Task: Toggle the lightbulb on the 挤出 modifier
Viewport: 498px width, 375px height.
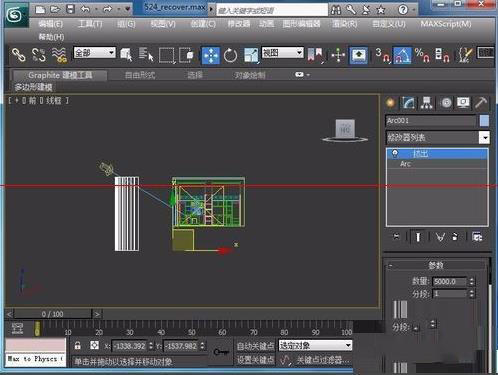Action: click(395, 153)
